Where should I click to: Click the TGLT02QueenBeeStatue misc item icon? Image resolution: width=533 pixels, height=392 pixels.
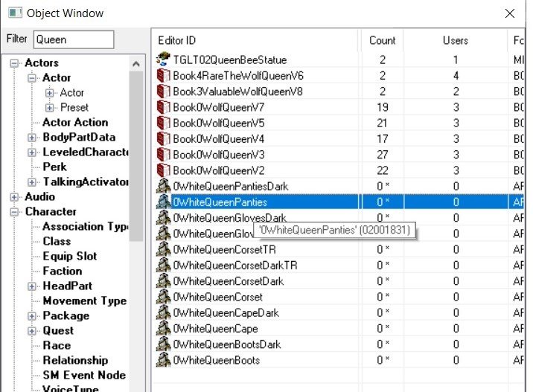point(164,60)
